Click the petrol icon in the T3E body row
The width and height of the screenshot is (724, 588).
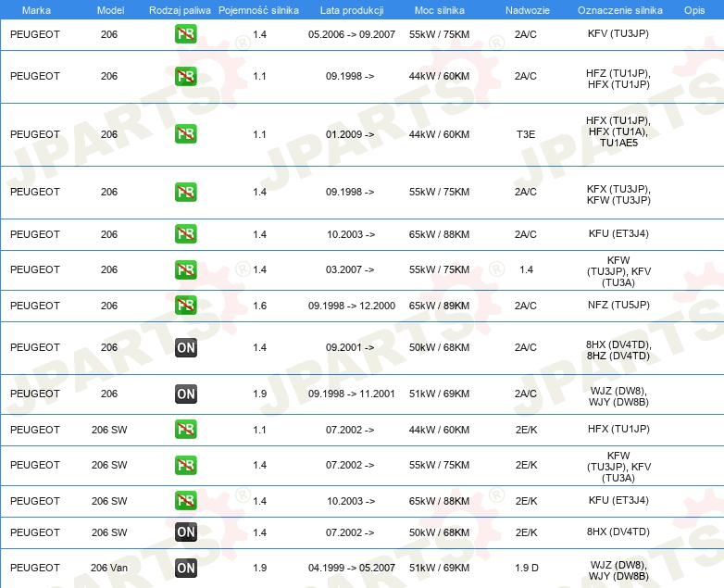(x=185, y=134)
